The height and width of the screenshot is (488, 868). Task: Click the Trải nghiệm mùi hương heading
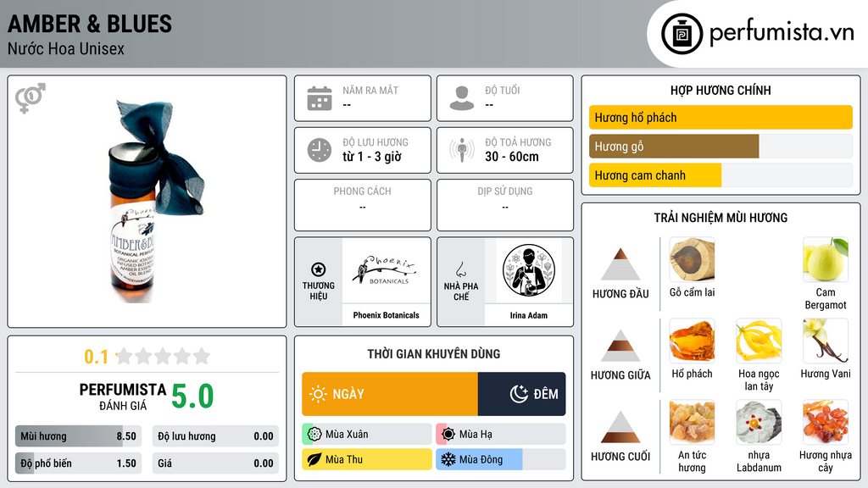click(721, 218)
